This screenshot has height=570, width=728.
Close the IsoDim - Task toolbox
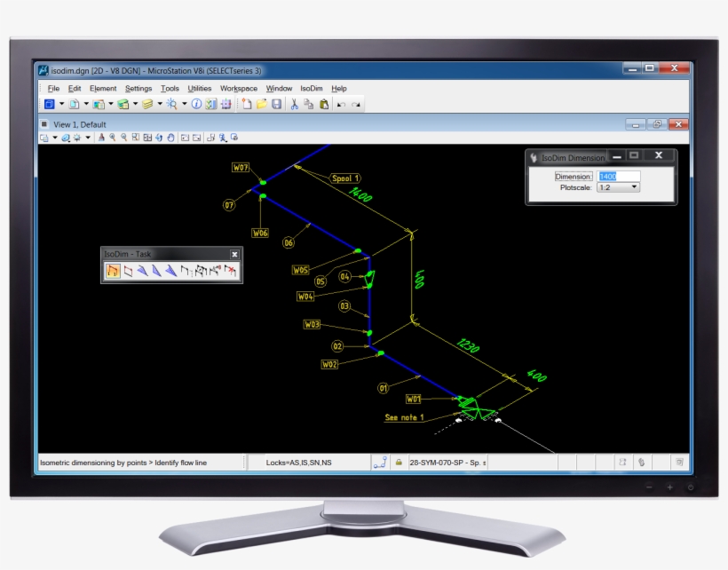(x=234, y=254)
